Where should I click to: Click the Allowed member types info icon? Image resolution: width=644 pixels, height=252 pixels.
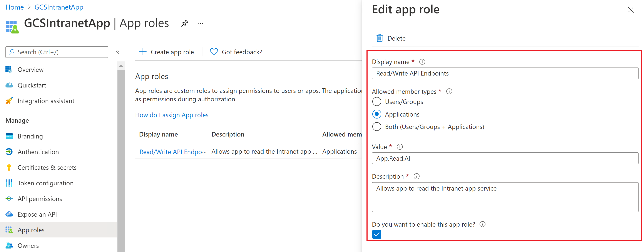(449, 91)
